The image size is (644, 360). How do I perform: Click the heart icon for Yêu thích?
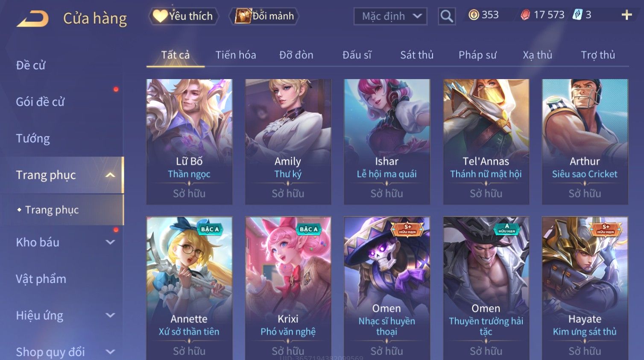[x=160, y=16]
